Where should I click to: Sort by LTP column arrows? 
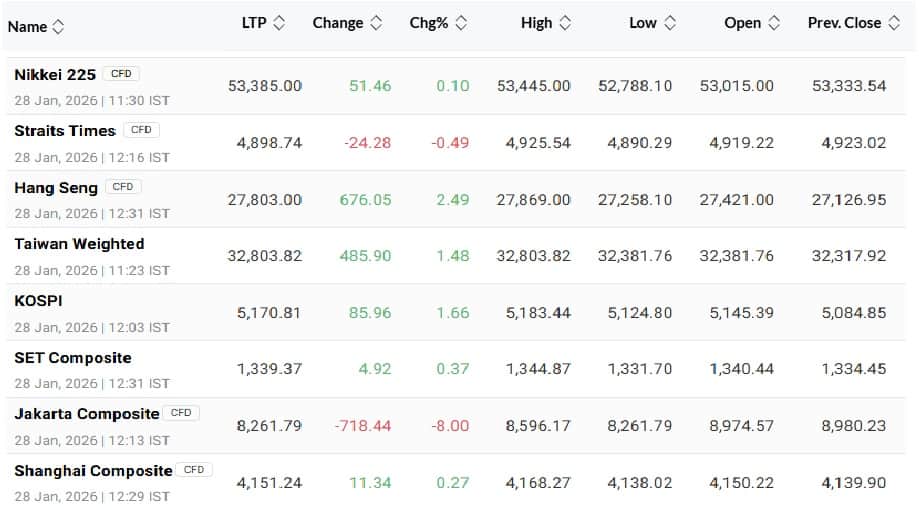pyautogui.click(x=280, y=23)
